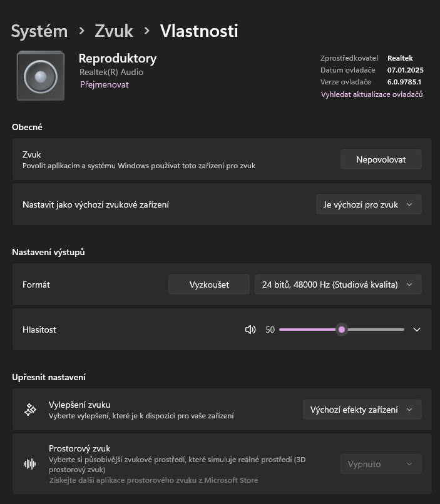The height and width of the screenshot is (504, 440).
Task: Click the Přejmenovat link
Action: [x=105, y=84]
